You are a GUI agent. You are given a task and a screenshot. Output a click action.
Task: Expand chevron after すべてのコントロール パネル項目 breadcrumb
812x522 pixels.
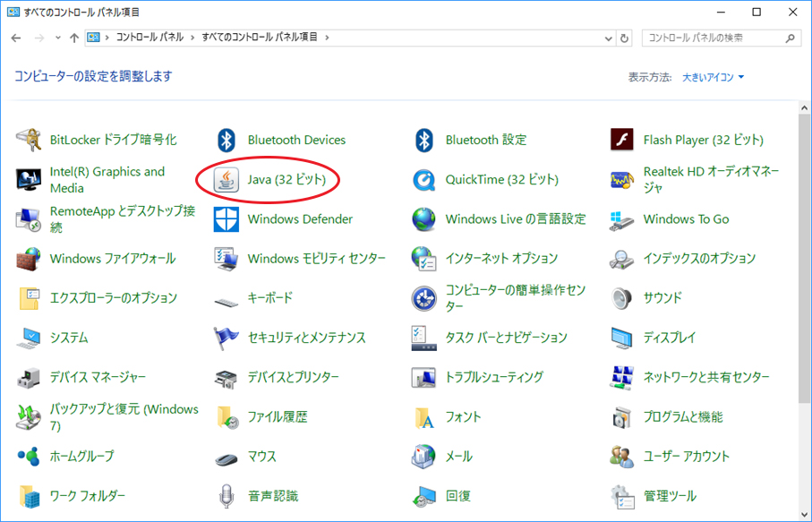pyautogui.click(x=327, y=38)
